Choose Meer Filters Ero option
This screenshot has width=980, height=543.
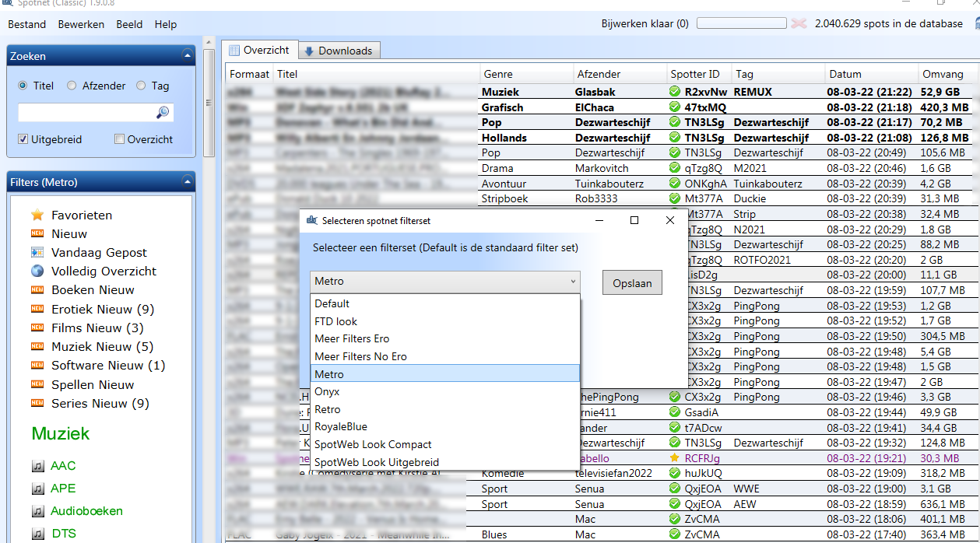(445, 338)
